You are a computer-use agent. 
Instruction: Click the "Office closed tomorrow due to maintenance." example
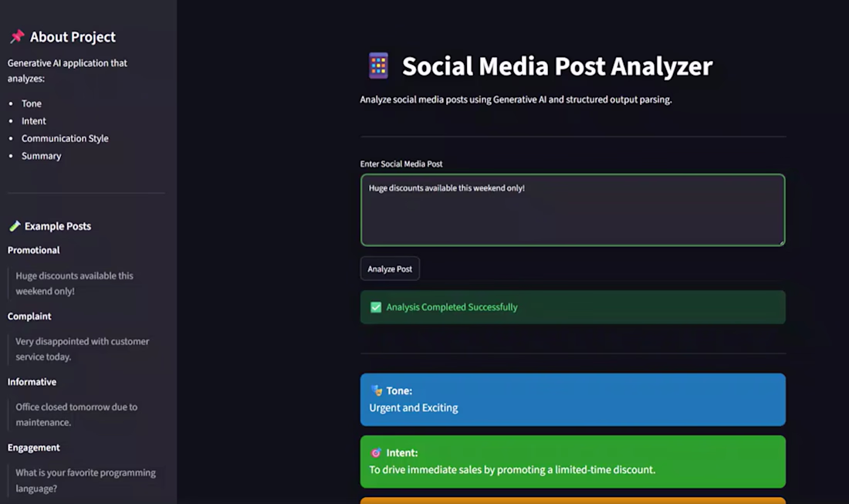tap(76, 414)
